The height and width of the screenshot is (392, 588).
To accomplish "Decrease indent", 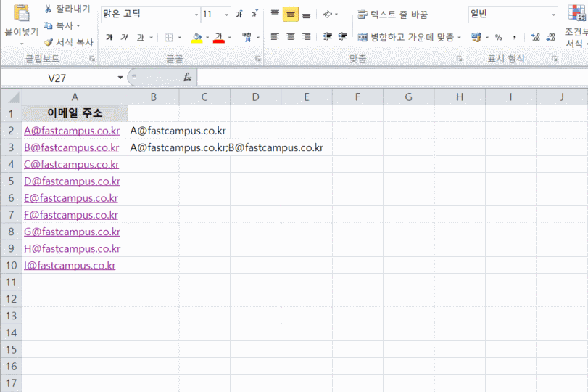I will (x=328, y=37).
